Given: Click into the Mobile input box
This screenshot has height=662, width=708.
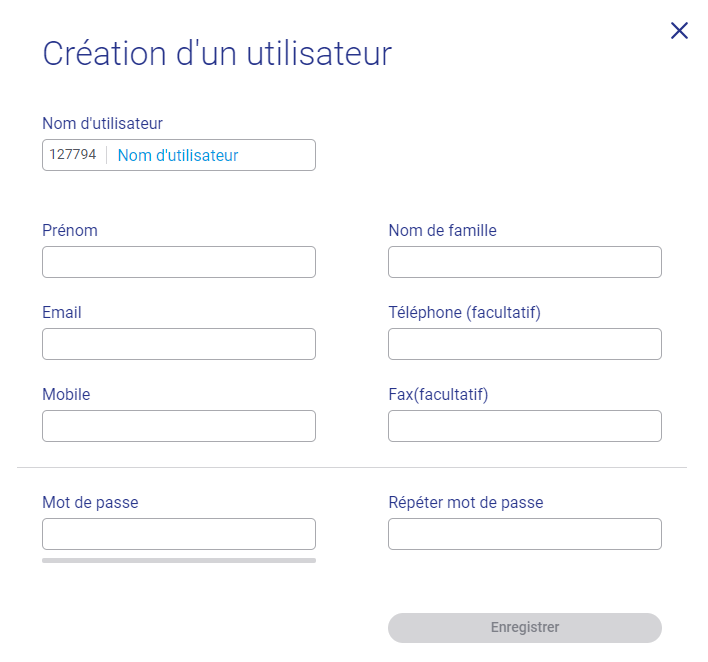Looking at the screenshot, I should (179, 426).
